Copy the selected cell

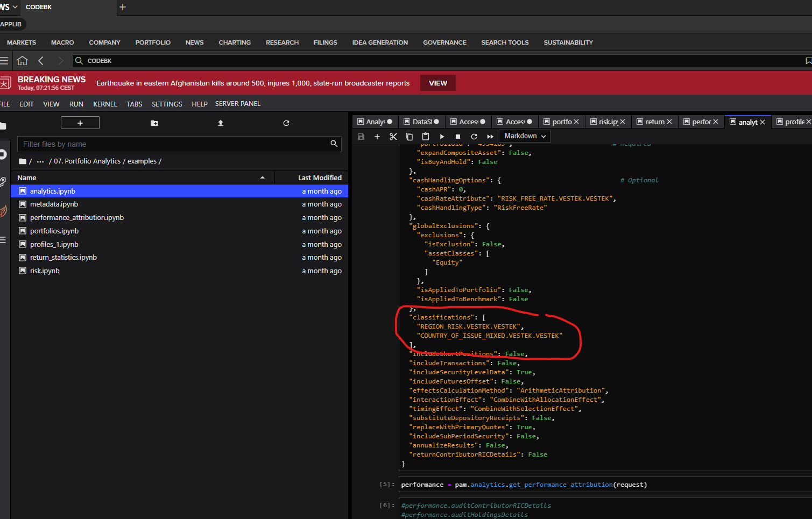coord(409,137)
